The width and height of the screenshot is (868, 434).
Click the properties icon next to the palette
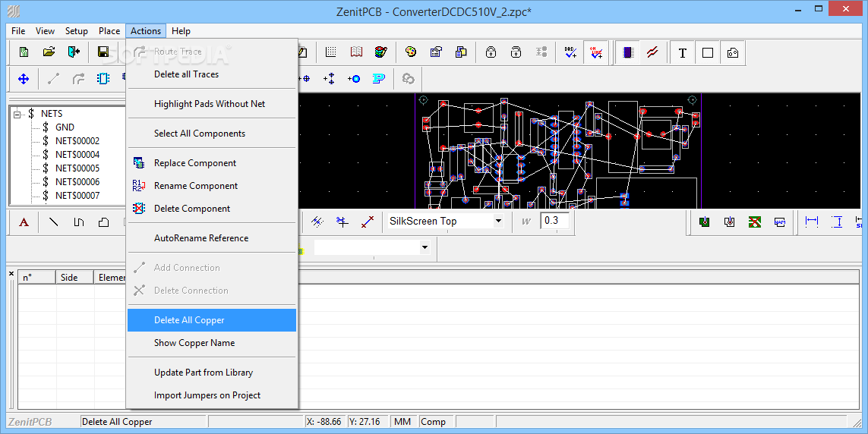click(436, 52)
